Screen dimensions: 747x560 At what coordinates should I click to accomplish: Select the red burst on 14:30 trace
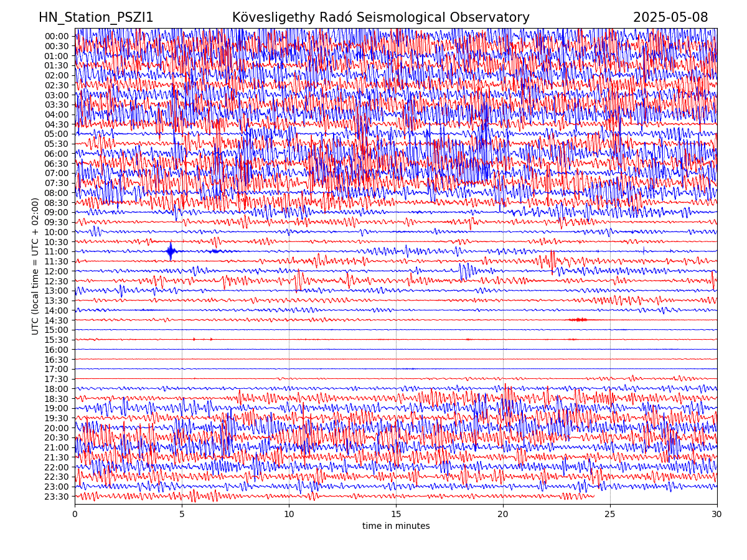pos(578,320)
